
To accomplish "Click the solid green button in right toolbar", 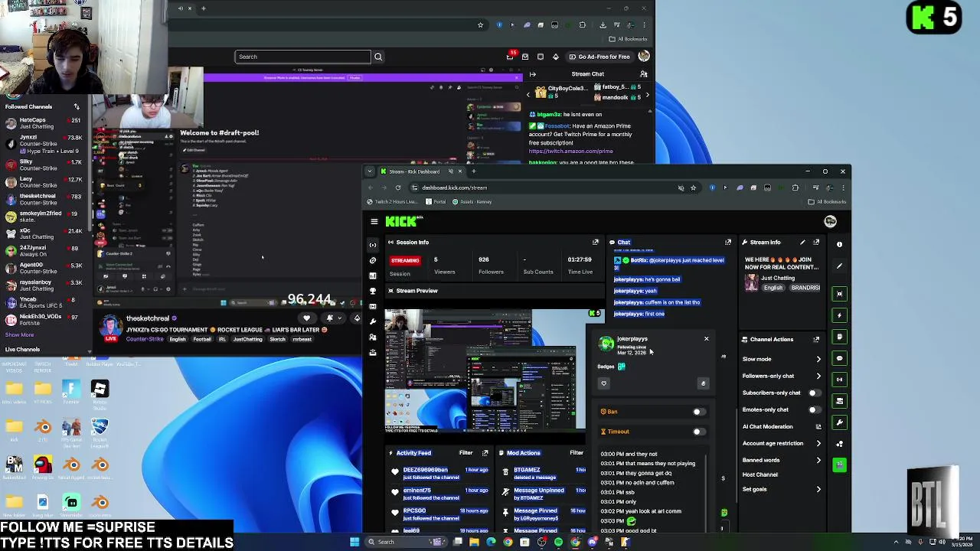I will point(840,465).
